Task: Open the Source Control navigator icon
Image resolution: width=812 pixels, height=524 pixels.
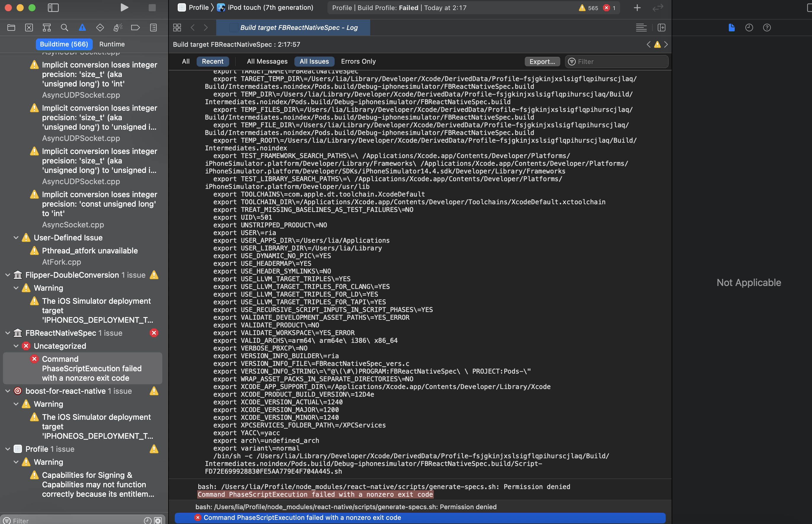Action: [29, 28]
